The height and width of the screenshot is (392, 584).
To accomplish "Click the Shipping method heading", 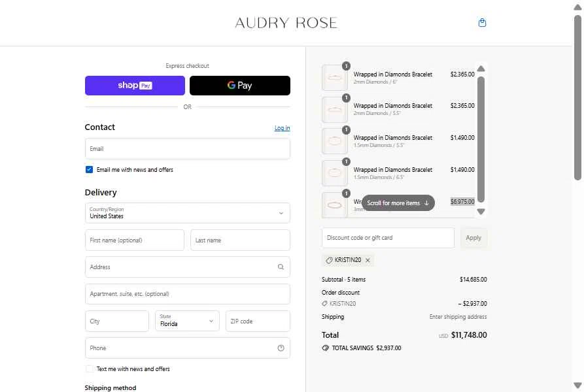I will (x=111, y=387).
